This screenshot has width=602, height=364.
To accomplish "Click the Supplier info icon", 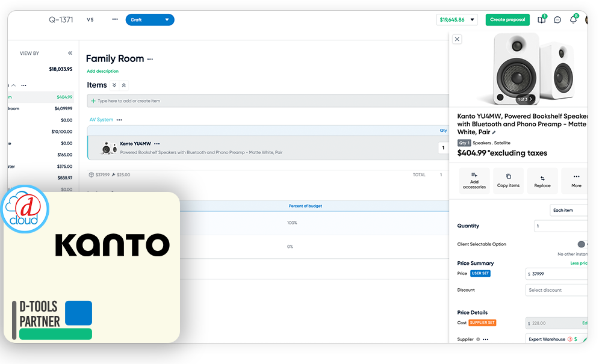I will pos(478,339).
